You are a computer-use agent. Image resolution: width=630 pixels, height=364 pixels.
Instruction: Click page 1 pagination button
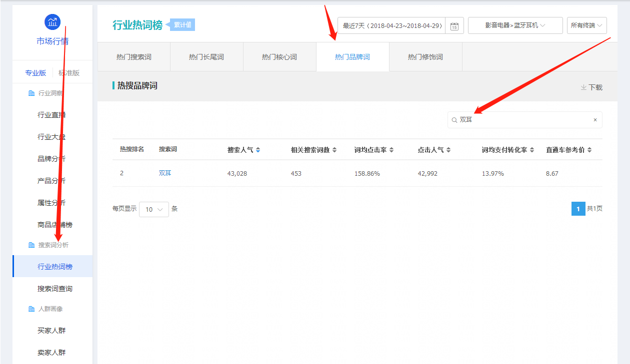click(578, 209)
